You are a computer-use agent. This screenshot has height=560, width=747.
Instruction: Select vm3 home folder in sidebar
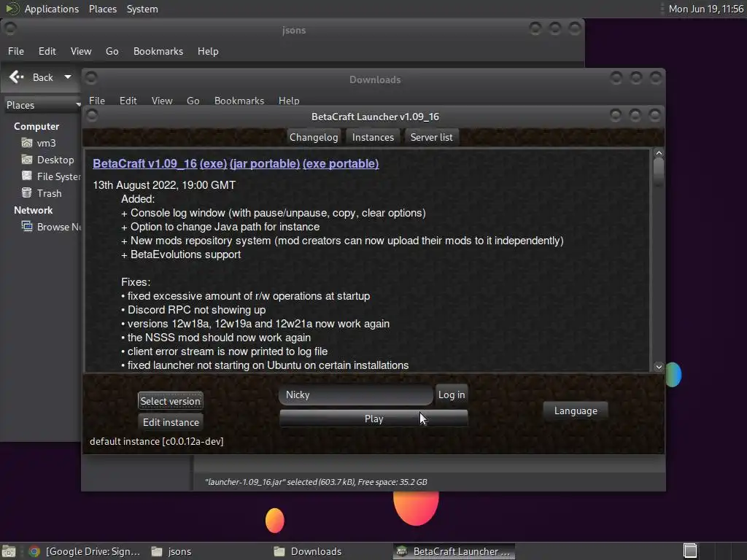point(46,143)
